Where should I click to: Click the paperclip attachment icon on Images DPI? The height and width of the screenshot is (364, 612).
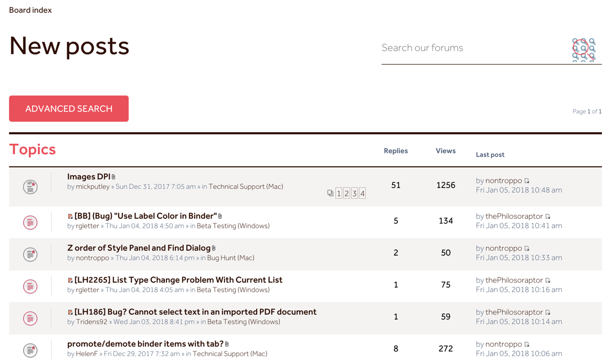click(x=113, y=176)
